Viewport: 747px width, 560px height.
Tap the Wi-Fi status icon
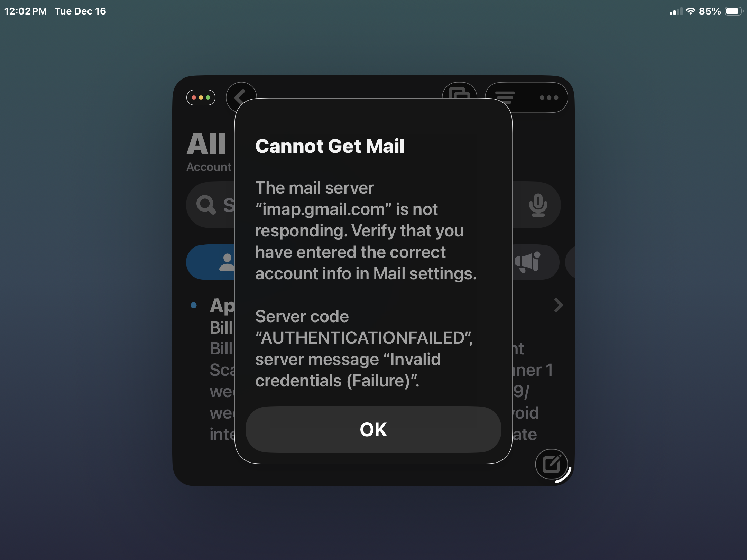pos(690,11)
